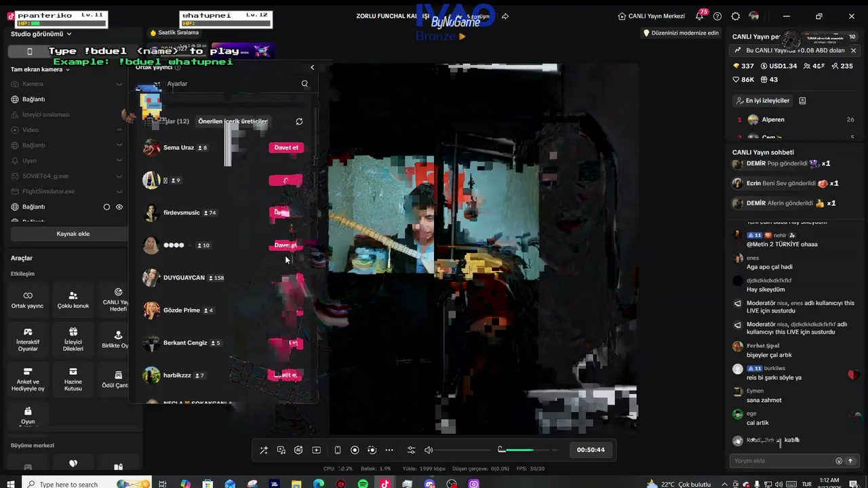
Task: Open the audio mixer settings icon
Action: [x=411, y=450]
